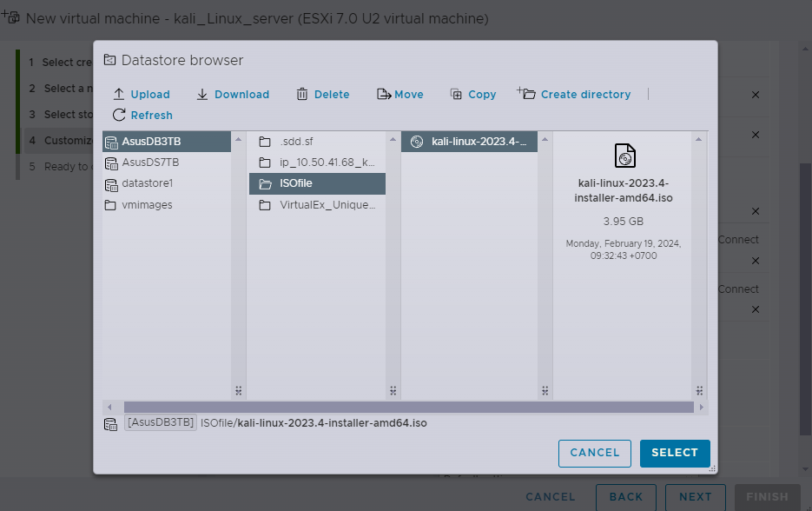Click the Create directory folder icon
This screenshot has width=812, height=511.
[526, 93]
